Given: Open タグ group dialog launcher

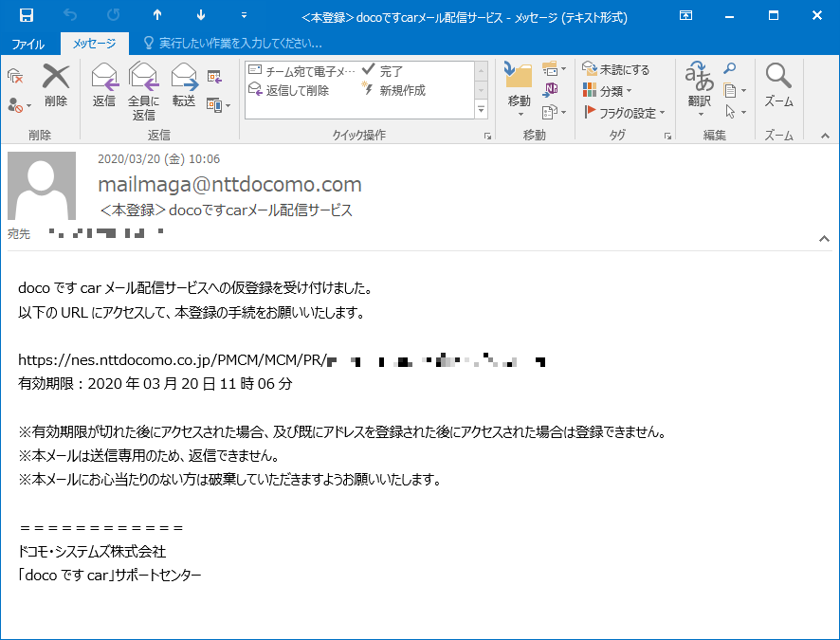Looking at the screenshot, I should coord(667,136).
